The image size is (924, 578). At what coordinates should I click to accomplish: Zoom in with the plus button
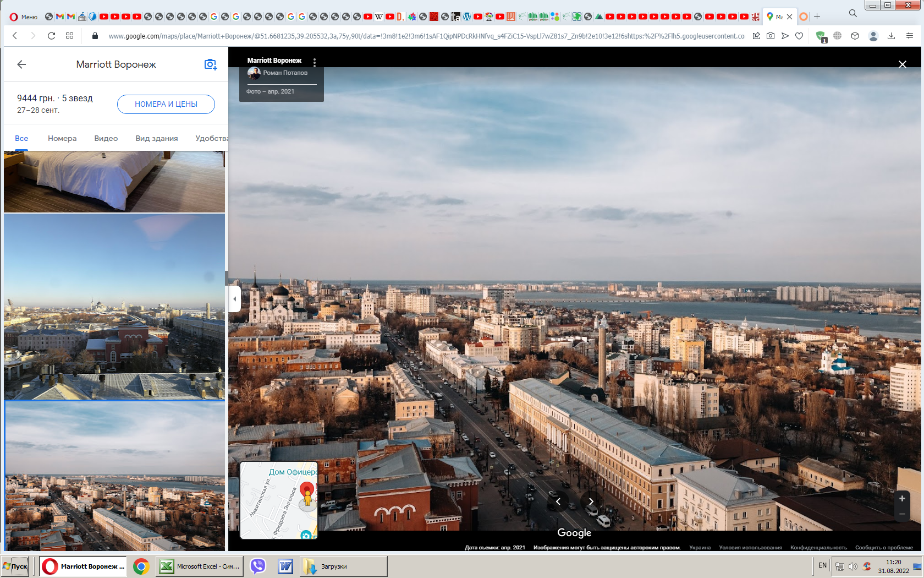point(902,498)
